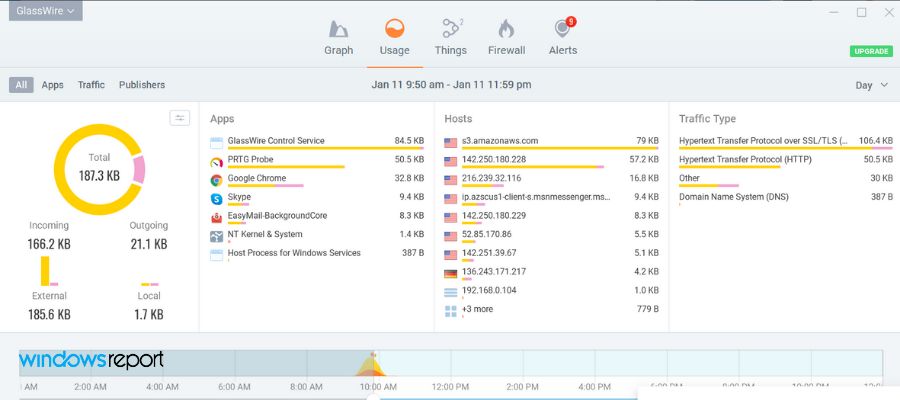Select the Other traffic type row
The height and width of the screenshot is (400, 900).
(786, 180)
